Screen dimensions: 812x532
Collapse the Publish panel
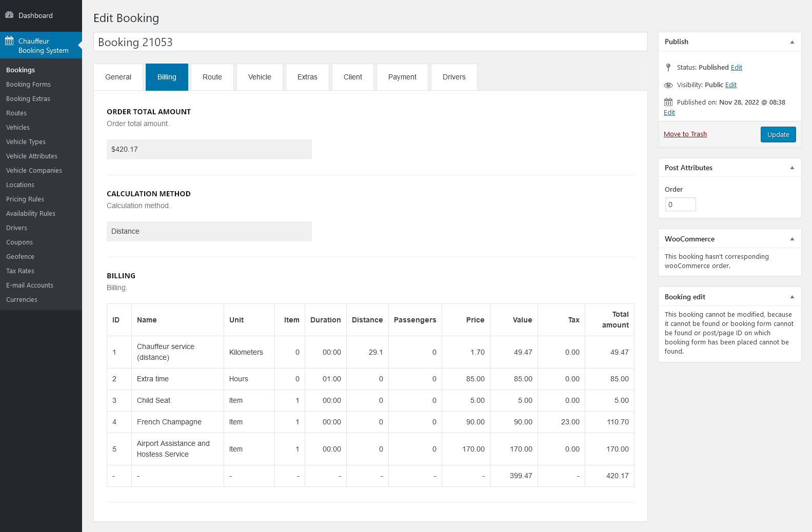[x=792, y=42]
